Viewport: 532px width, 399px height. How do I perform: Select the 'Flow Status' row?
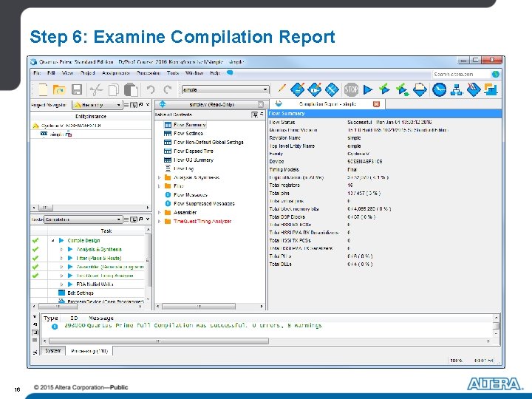point(385,122)
